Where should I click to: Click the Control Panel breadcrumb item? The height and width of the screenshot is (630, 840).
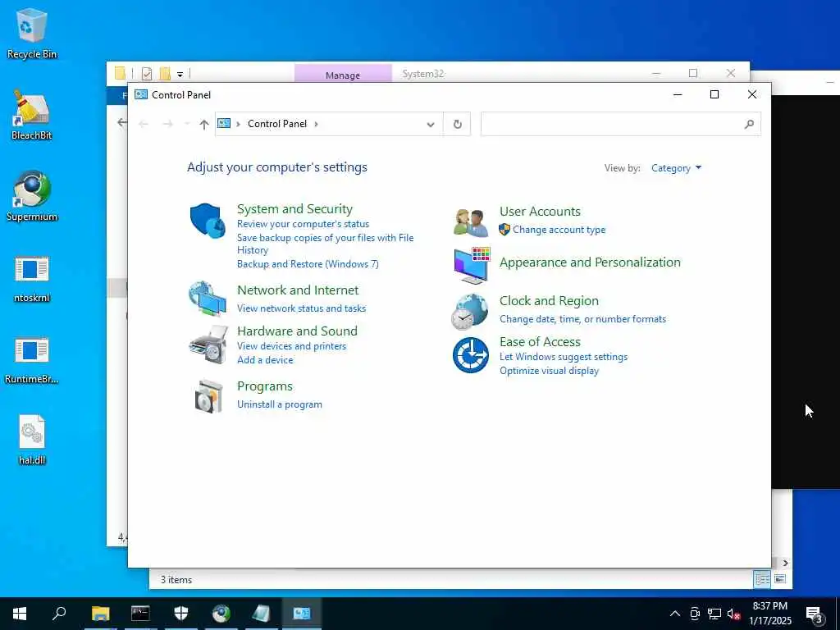click(x=277, y=124)
